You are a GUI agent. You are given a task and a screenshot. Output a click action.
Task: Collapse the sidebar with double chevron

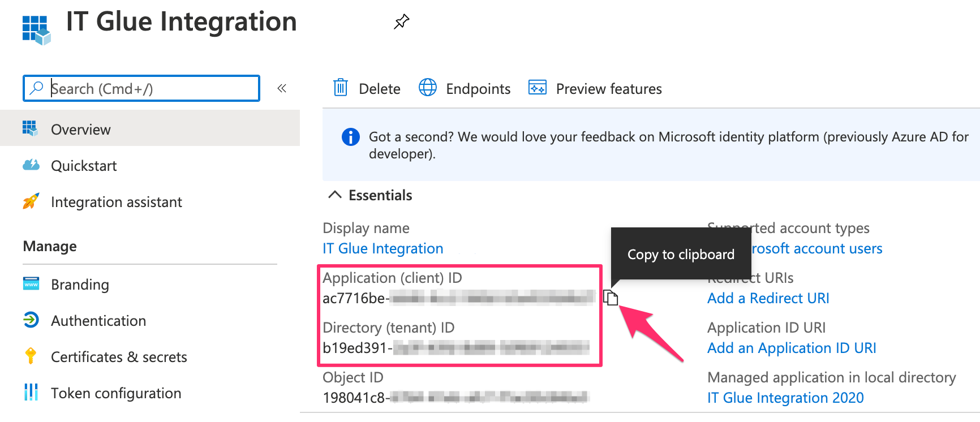tap(282, 88)
